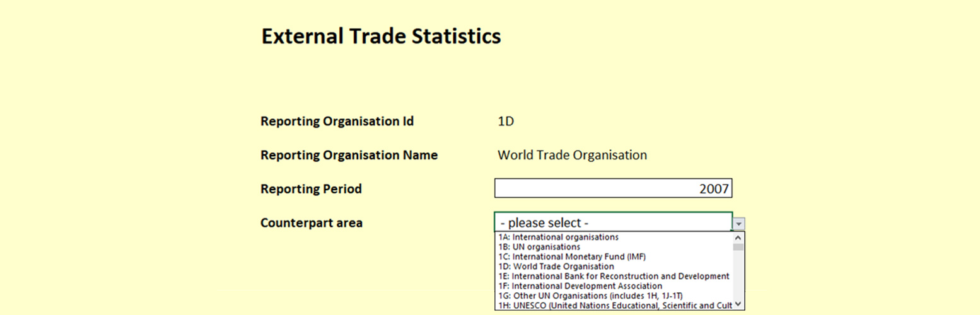This screenshot has height=315, width=980.
Task: Click the Reporting Organisation Name value cell
Action: click(x=572, y=155)
